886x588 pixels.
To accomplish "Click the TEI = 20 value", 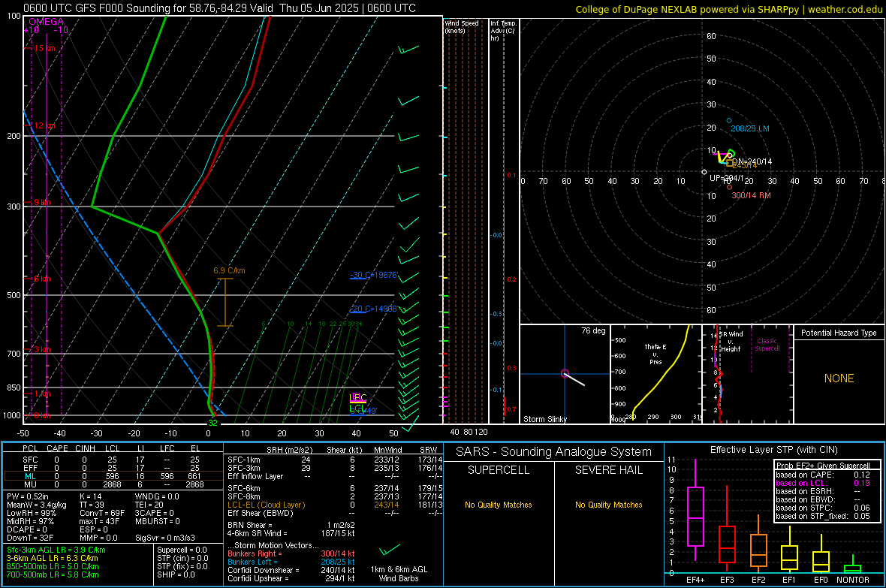I will click(149, 505).
